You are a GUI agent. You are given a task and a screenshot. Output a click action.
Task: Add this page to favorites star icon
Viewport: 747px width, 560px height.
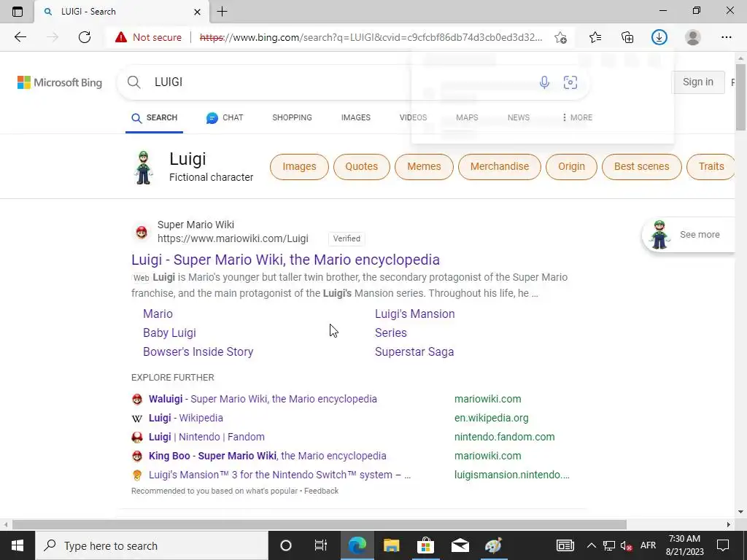561,37
